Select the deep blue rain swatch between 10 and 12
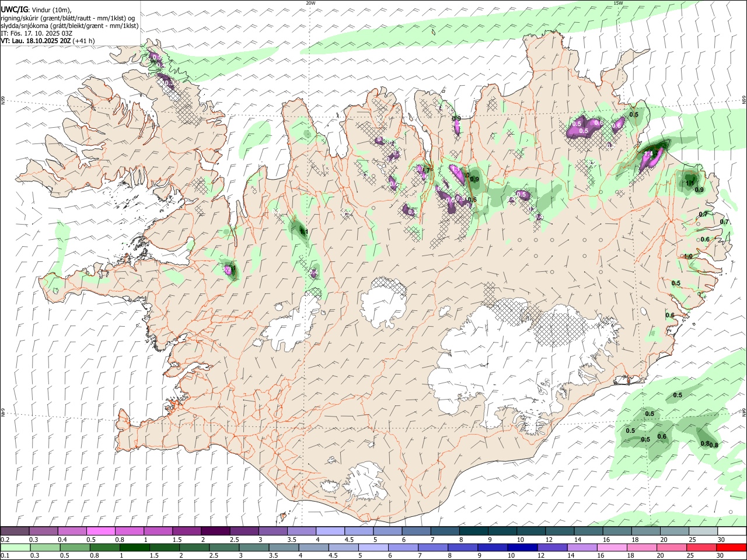The height and width of the screenshot is (560, 747). click(x=521, y=548)
